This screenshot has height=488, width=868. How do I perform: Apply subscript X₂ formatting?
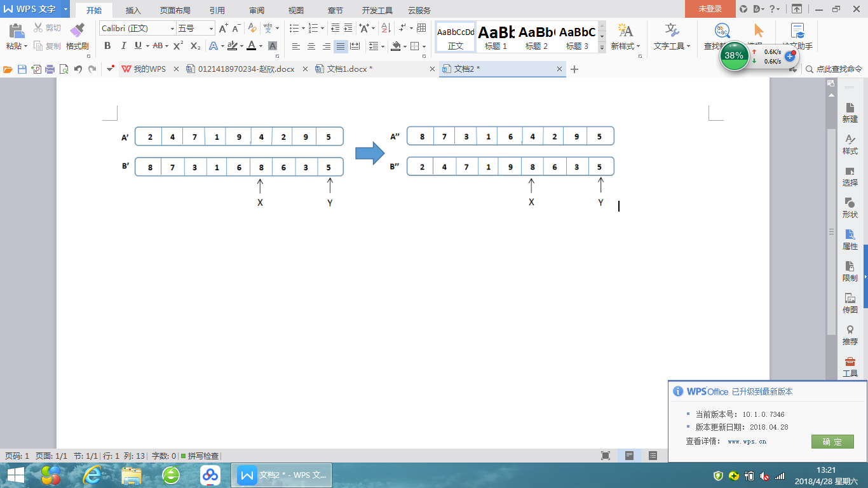click(x=195, y=46)
